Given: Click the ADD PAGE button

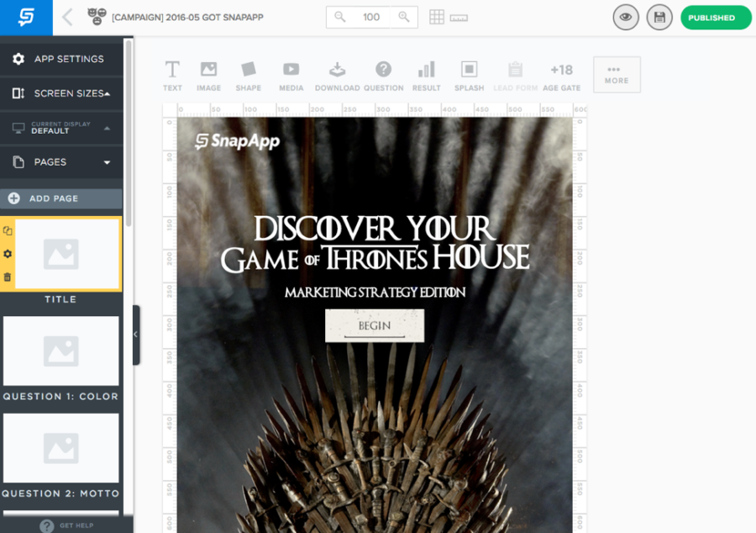Looking at the screenshot, I should [x=61, y=198].
